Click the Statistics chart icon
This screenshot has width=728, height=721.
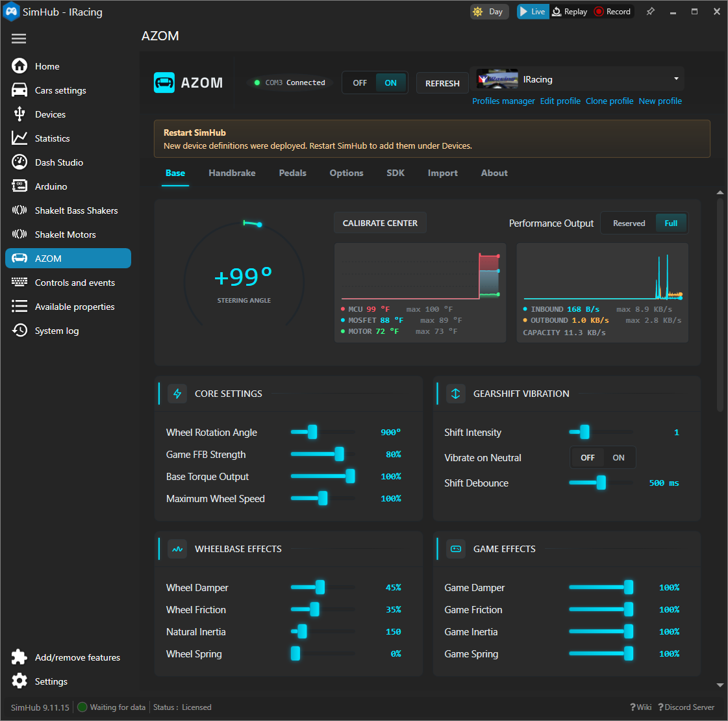click(x=19, y=138)
